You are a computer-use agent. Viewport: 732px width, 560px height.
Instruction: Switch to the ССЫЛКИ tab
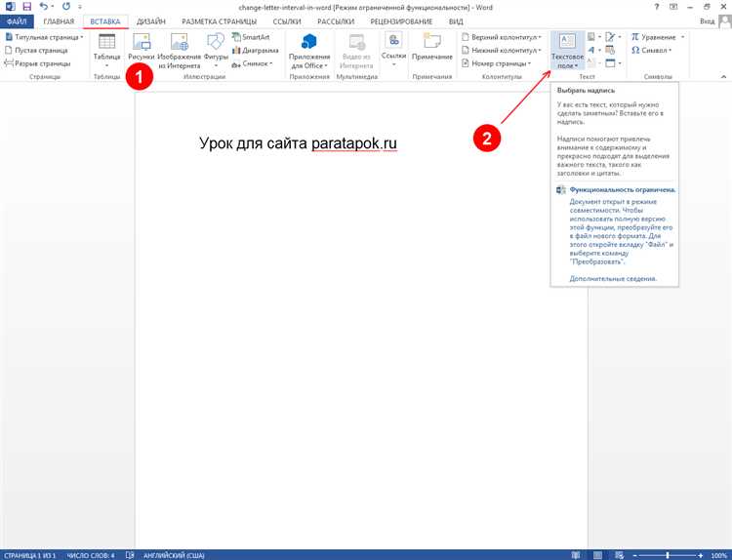point(287,21)
